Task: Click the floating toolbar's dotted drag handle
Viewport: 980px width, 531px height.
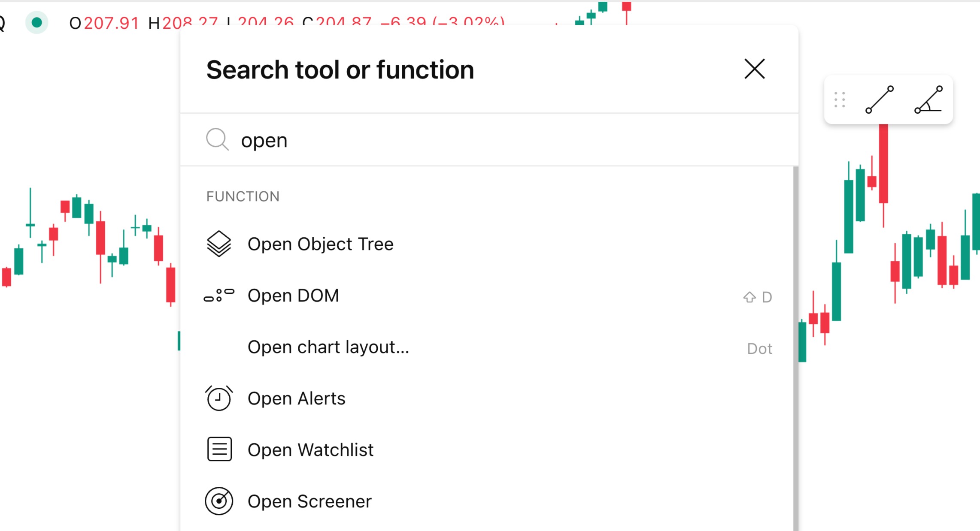Action: click(840, 100)
